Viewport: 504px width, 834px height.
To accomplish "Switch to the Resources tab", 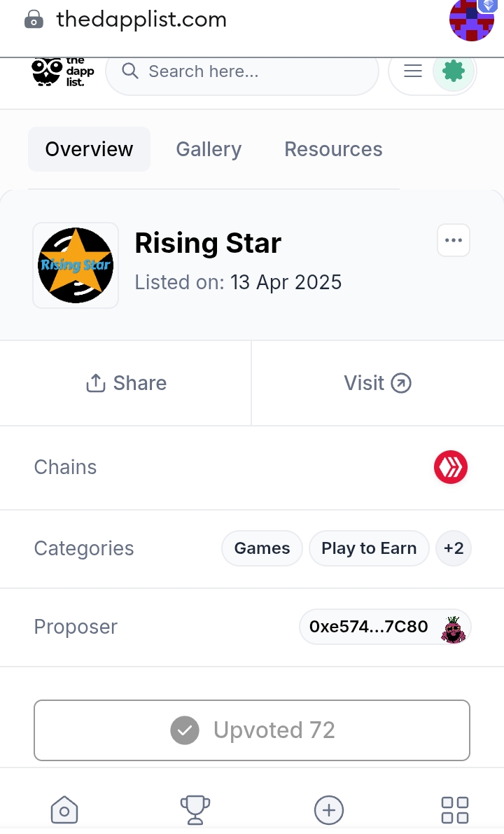I will [333, 149].
